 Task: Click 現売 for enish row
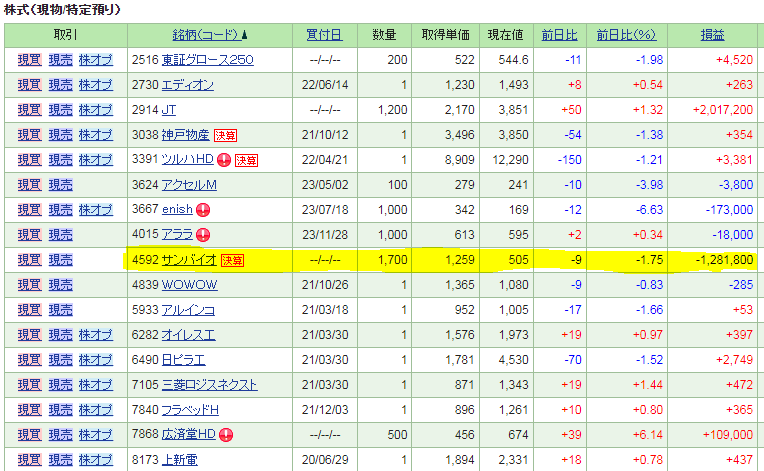[60, 210]
